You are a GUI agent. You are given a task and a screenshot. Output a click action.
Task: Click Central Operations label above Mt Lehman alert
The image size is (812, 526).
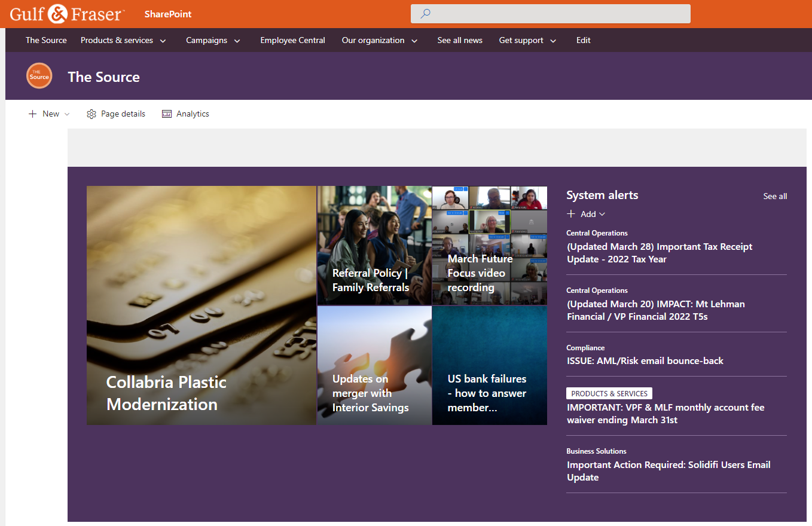[597, 290]
